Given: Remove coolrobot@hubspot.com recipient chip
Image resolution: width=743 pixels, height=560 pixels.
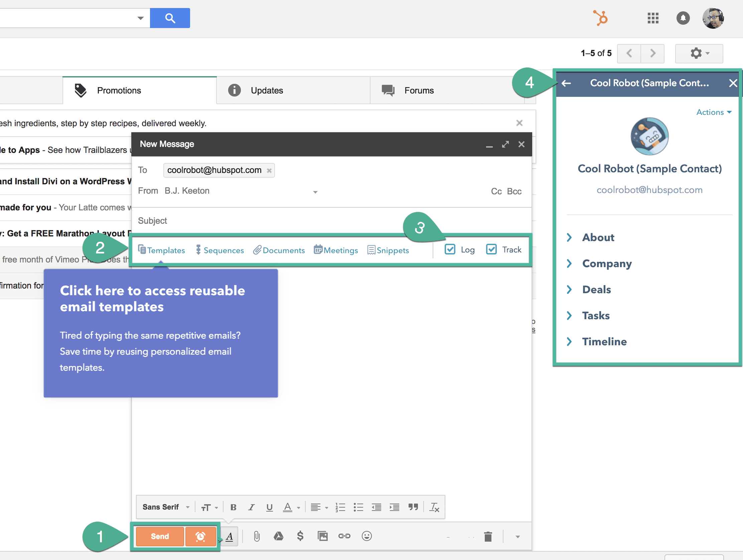Looking at the screenshot, I should (269, 171).
